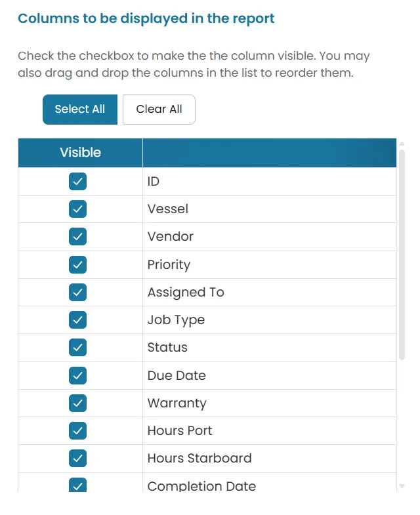This screenshot has height=515, width=420.
Task: Click the Select All button
Action: (80, 110)
